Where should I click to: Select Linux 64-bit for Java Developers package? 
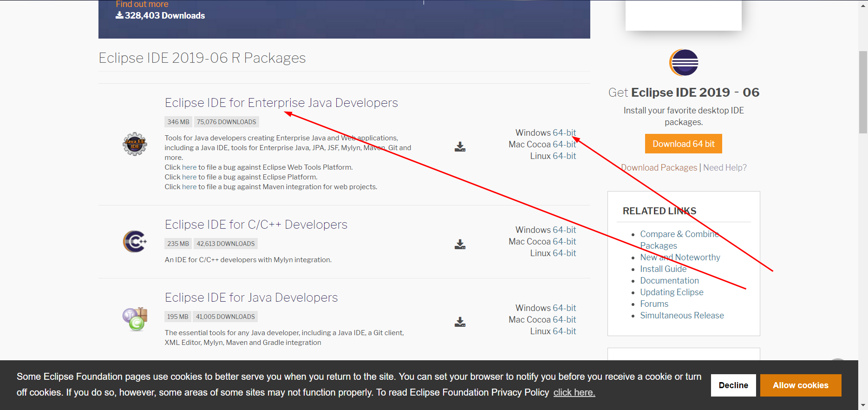553,331
